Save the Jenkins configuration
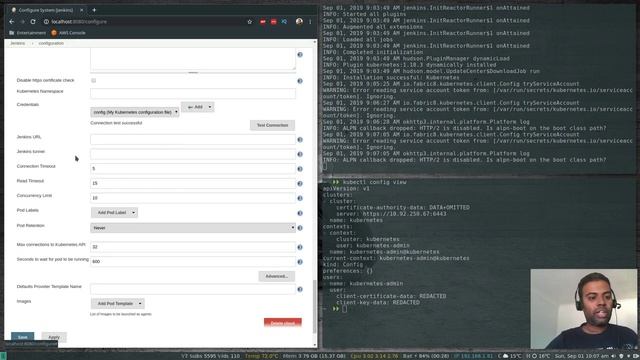 point(22,337)
